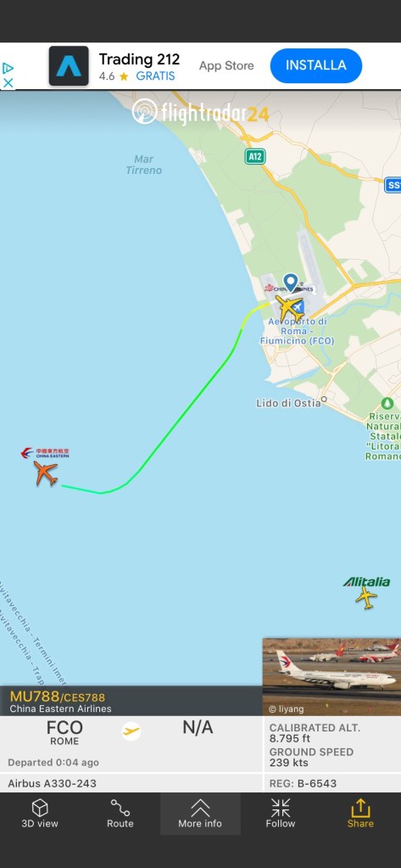Tap the MU788/CES788 flight number header
The height and width of the screenshot is (868, 401).
click(x=58, y=697)
